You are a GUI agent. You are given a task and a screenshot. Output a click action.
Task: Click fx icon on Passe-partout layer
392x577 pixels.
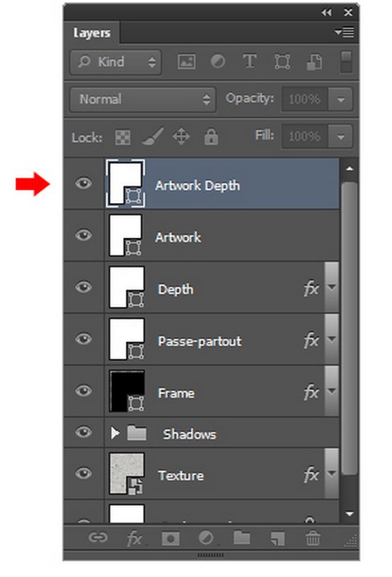coord(311,341)
